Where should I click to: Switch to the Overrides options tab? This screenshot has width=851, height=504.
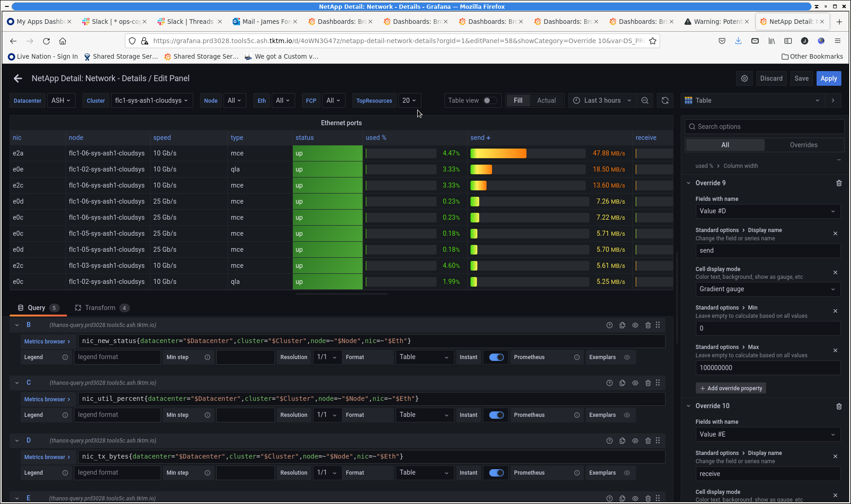click(803, 145)
